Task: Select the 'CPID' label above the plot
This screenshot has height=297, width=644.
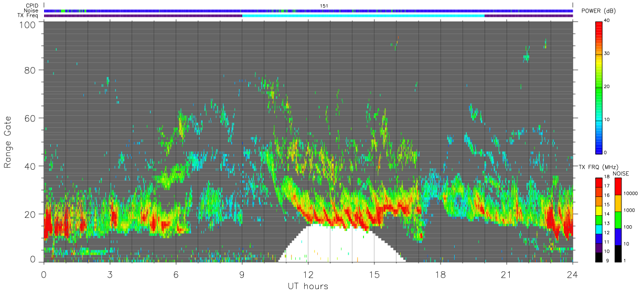Action: coord(33,6)
